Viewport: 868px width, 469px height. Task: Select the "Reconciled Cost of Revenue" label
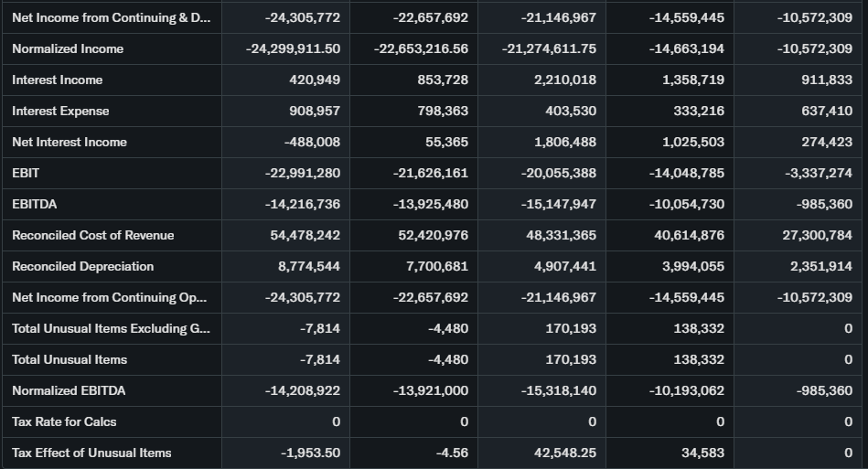[x=92, y=235]
